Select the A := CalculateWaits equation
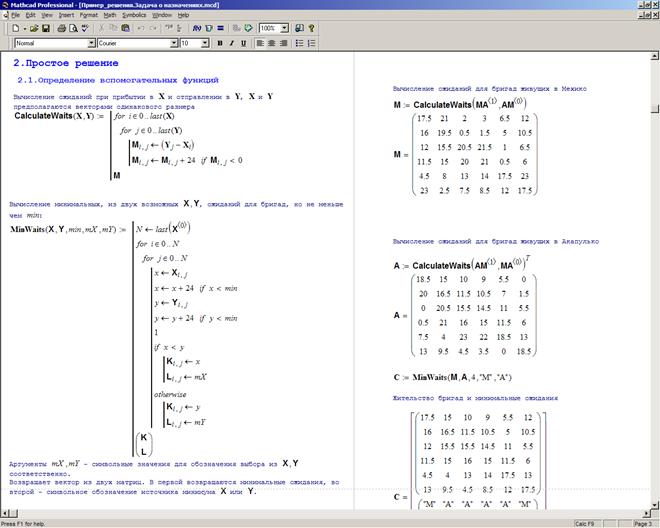Viewport: 660px width, 528px height. [462, 264]
